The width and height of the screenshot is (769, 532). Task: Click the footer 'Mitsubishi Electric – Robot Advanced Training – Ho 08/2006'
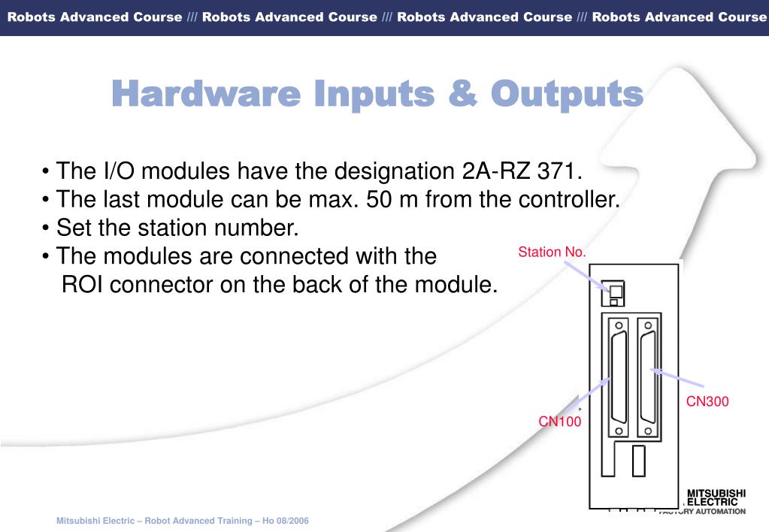[x=183, y=521]
